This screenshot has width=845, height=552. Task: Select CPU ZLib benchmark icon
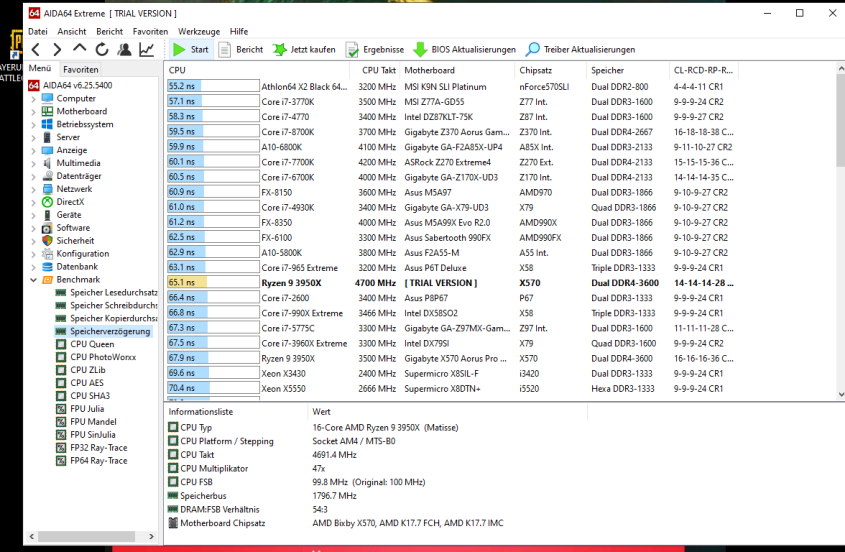tap(61, 370)
